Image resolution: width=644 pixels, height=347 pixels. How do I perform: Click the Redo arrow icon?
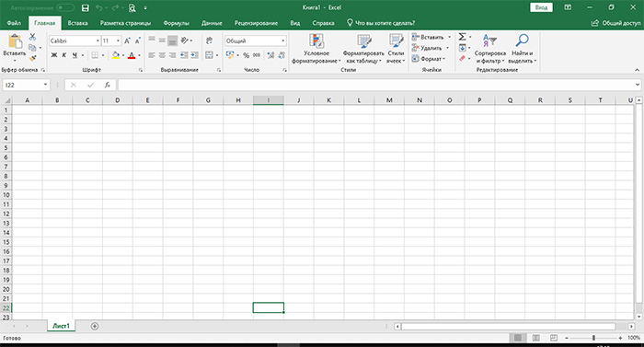pyautogui.click(x=115, y=7)
